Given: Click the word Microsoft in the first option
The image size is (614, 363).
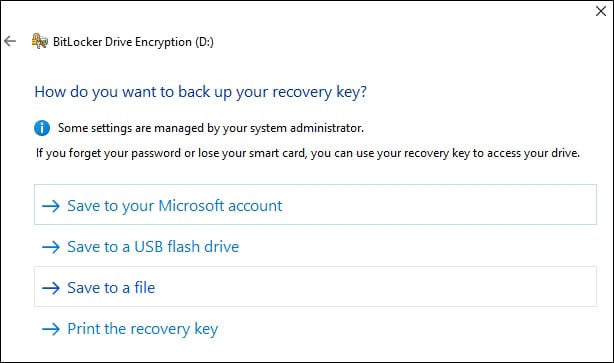Looking at the screenshot, I should (191, 206).
